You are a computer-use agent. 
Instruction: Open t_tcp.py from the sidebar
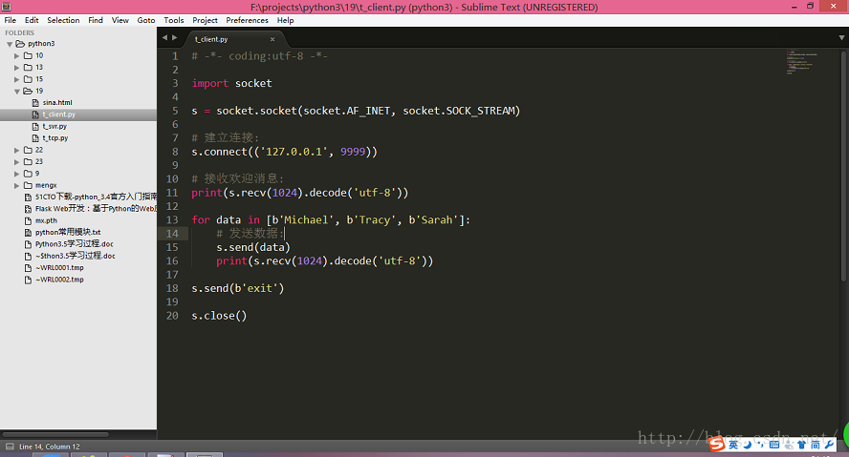[x=55, y=138]
